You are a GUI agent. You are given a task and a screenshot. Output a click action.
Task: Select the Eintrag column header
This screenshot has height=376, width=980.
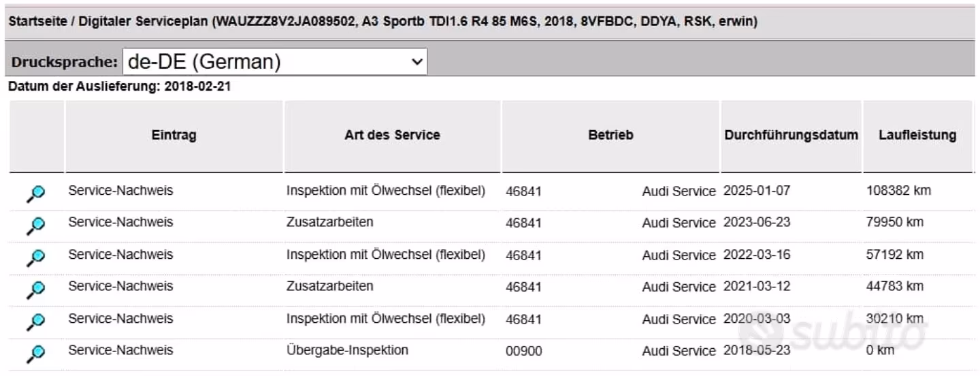point(174,135)
